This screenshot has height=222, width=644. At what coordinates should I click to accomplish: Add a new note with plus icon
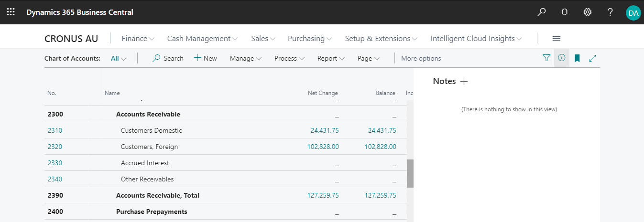[464, 81]
